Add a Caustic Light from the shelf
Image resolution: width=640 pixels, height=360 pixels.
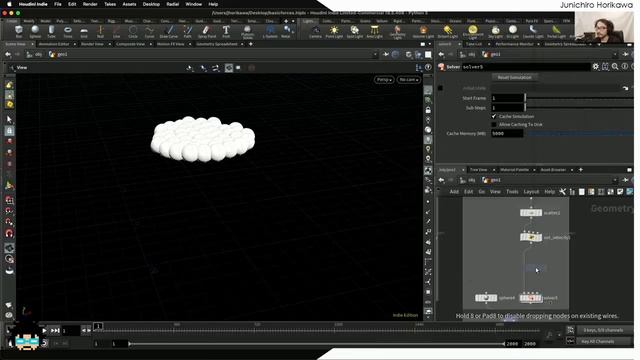[x=533, y=31]
